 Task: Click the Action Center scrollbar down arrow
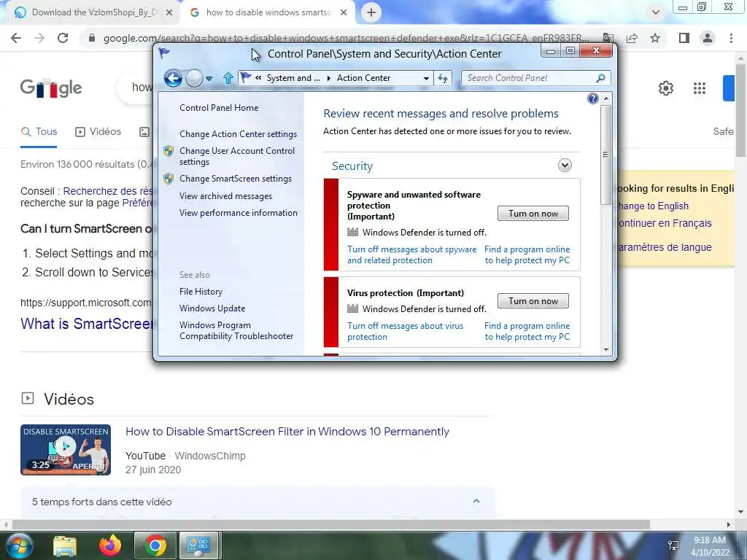click(606, 349)
